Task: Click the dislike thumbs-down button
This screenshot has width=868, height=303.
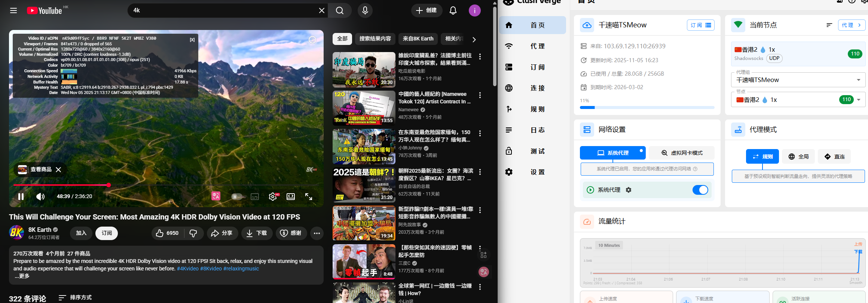Action: point(193,233)
